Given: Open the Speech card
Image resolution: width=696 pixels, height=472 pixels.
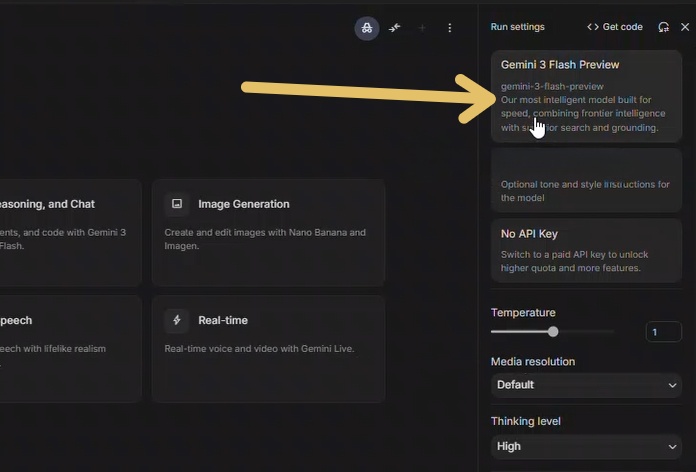Looking at the screenshot, I should (x=71, y=349).
